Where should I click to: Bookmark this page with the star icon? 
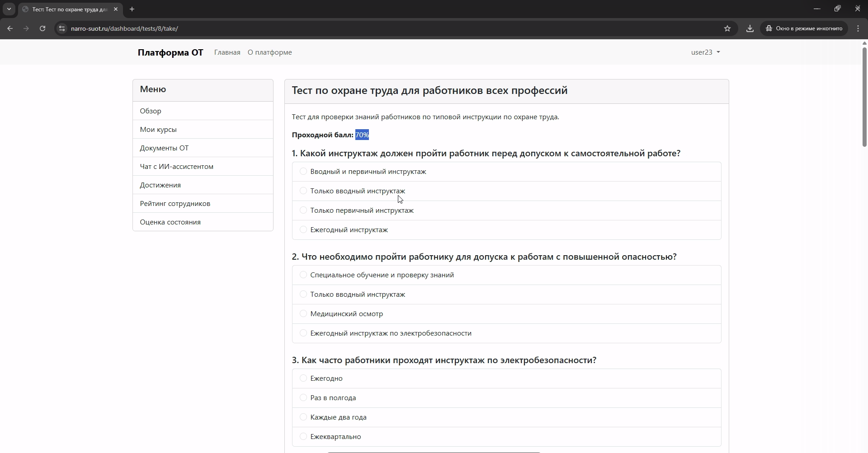coord(727,28)
